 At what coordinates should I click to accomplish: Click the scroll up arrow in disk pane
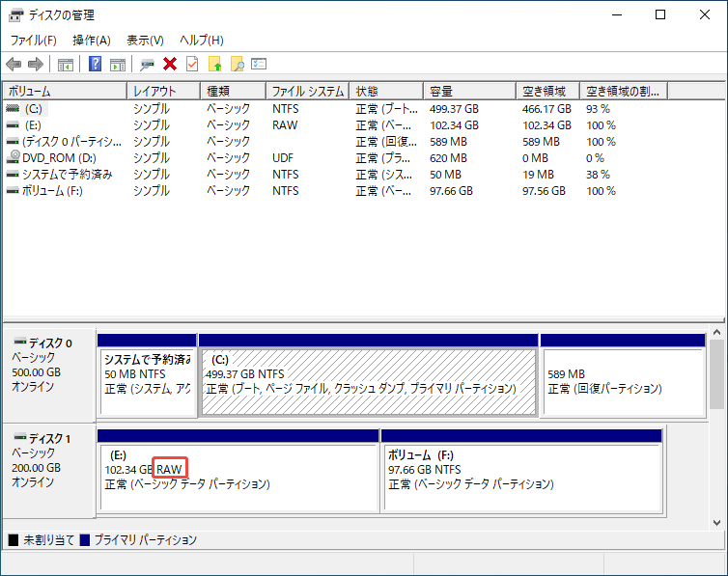coord(716,333)
